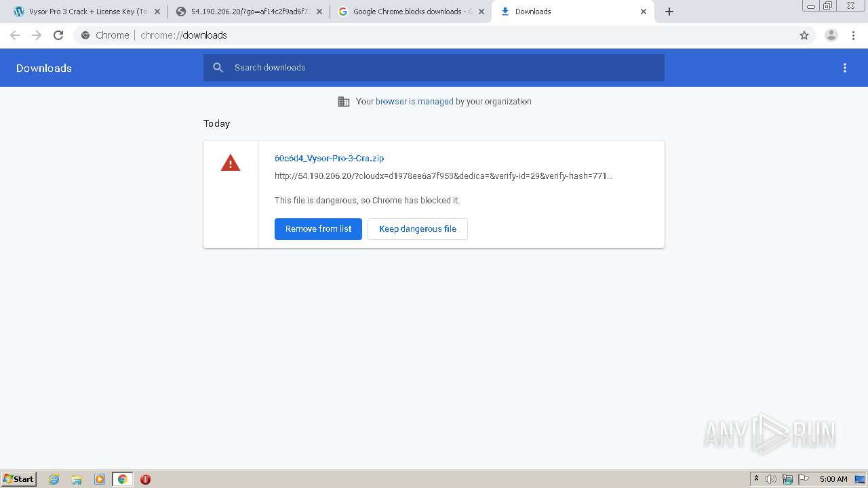Open the Windows Start menu
This screenshot has width=868, height=488.
point(19,479)
